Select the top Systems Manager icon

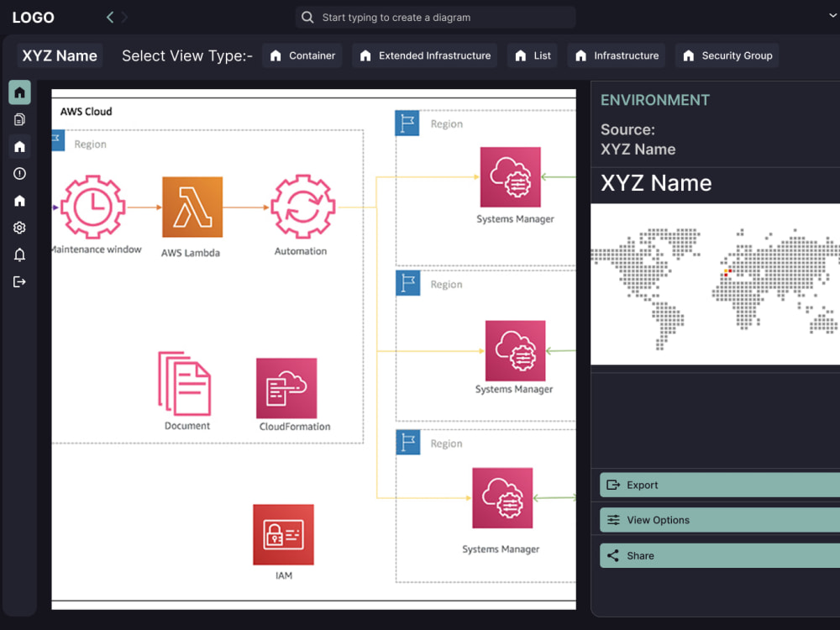coord(511,176)
